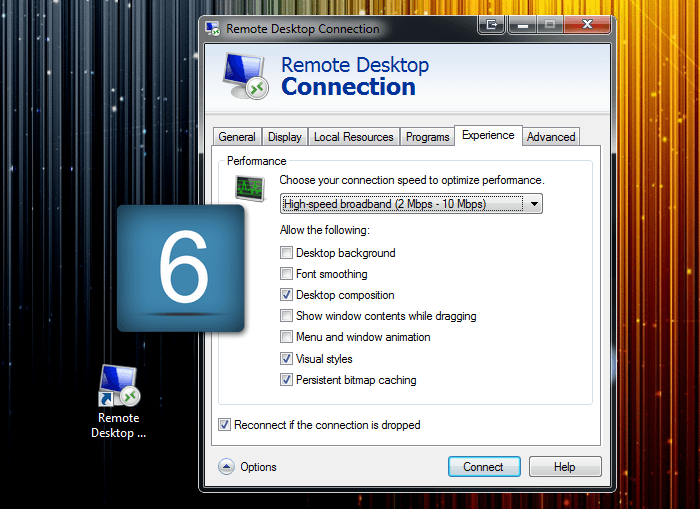Click the Remote Desktop Connection title bar icon
This screenshot has height=509, width=700.
[212, 29]
